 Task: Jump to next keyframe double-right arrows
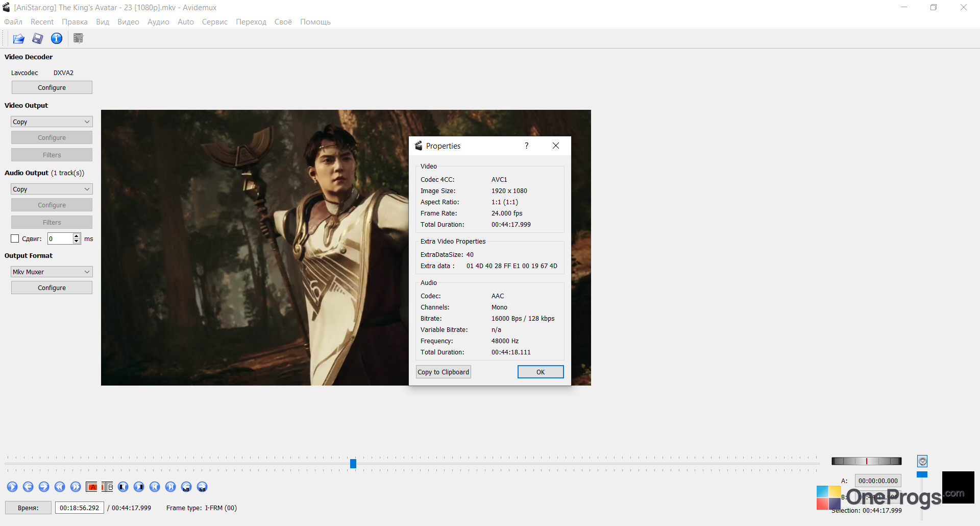[76, 487]
